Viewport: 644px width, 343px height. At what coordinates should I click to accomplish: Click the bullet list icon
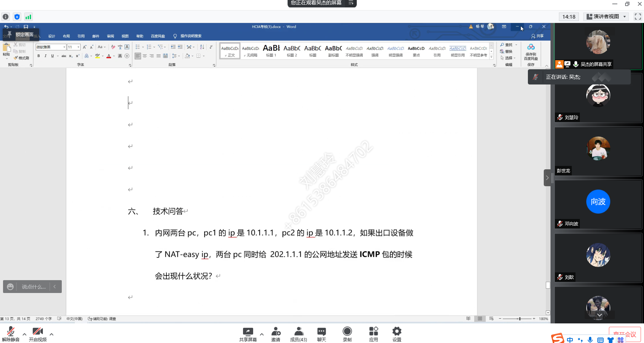pyautogui.click(x=138, y=47)
